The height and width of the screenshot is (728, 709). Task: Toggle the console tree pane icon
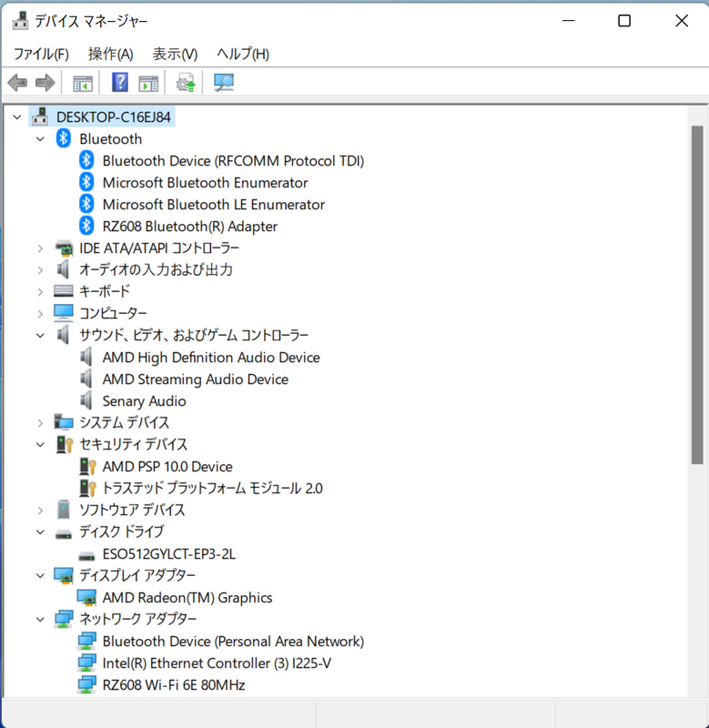point(83,84)
